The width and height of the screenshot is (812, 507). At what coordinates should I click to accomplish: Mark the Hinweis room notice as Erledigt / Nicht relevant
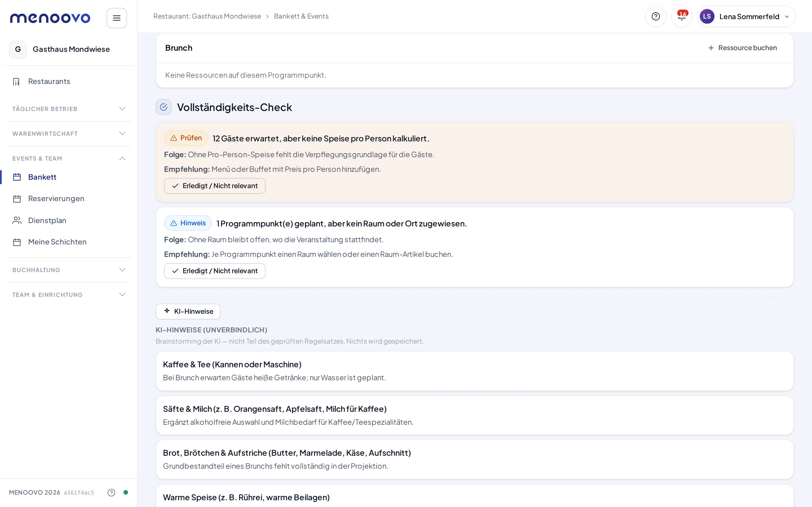pyautogui.click(x=215, y=271)
